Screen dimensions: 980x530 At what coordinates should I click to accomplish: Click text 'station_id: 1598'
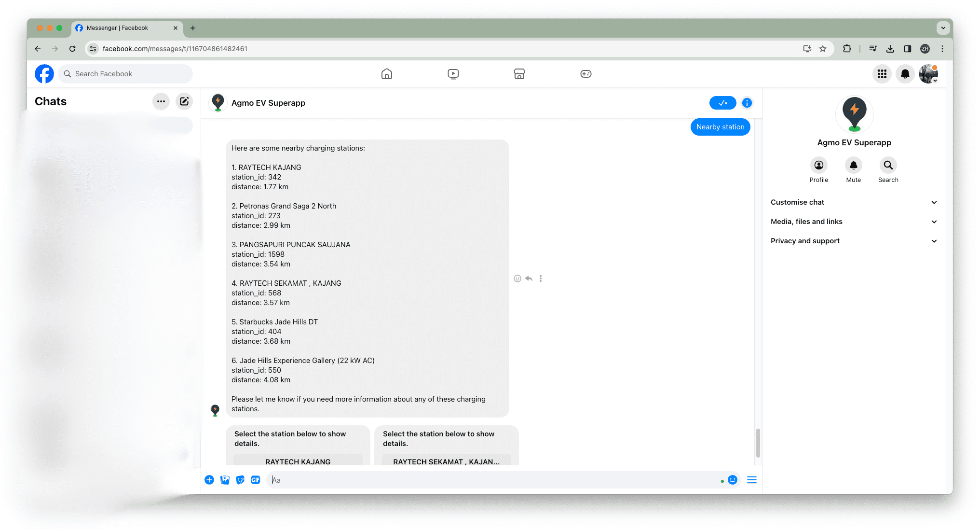(x=258, y=254)
